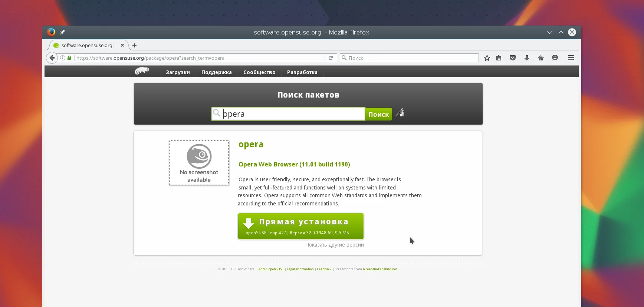This screenshot has height=307, width=644.
Task: Open the chat bubble icon in the toolbar
Action: click(x=555, y=58)
